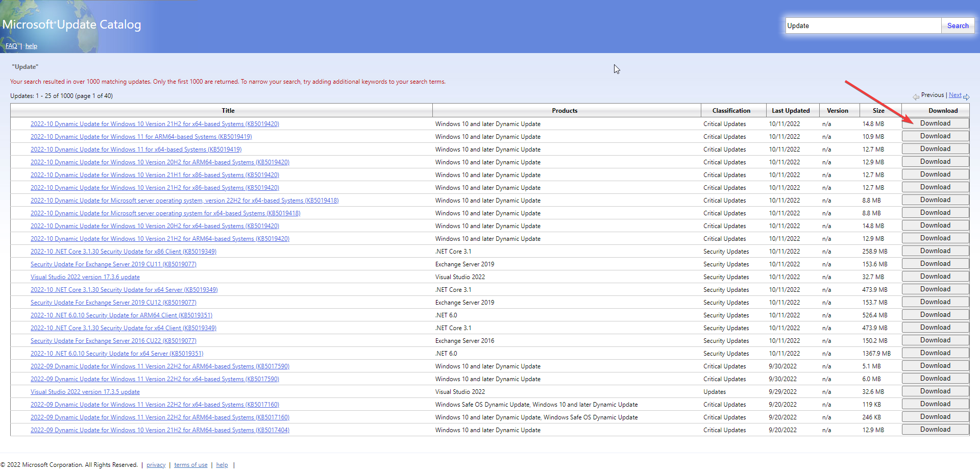
Task: Open .NET Core 3.1.30 x86 Client link
Action: coord(124,252)
